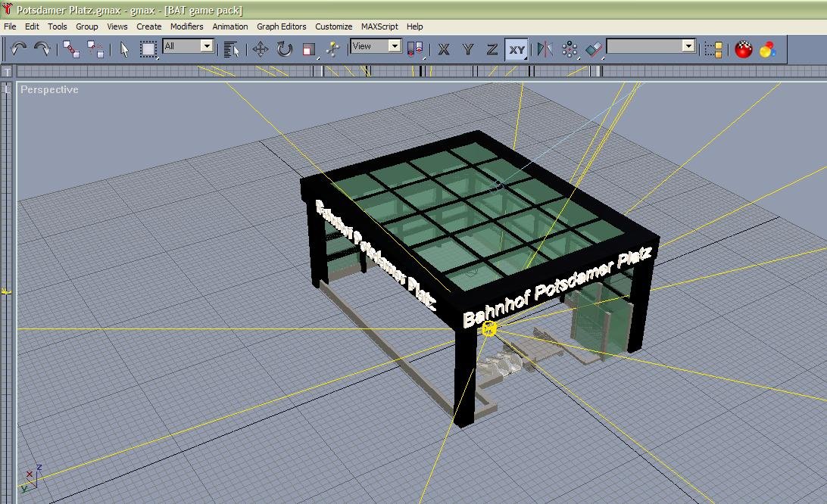Open the All selection filter dropdown

pyautogui.click(x=188, y=46)
